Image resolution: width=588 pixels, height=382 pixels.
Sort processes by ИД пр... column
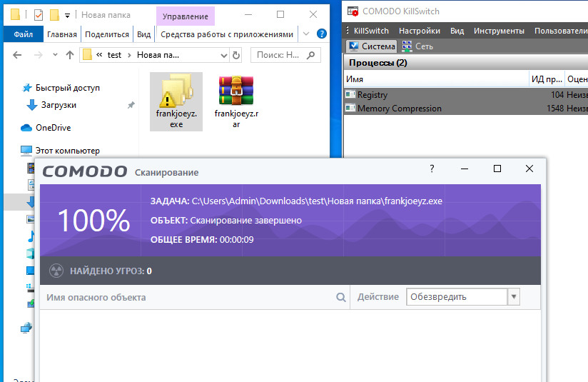pos(547,79)
